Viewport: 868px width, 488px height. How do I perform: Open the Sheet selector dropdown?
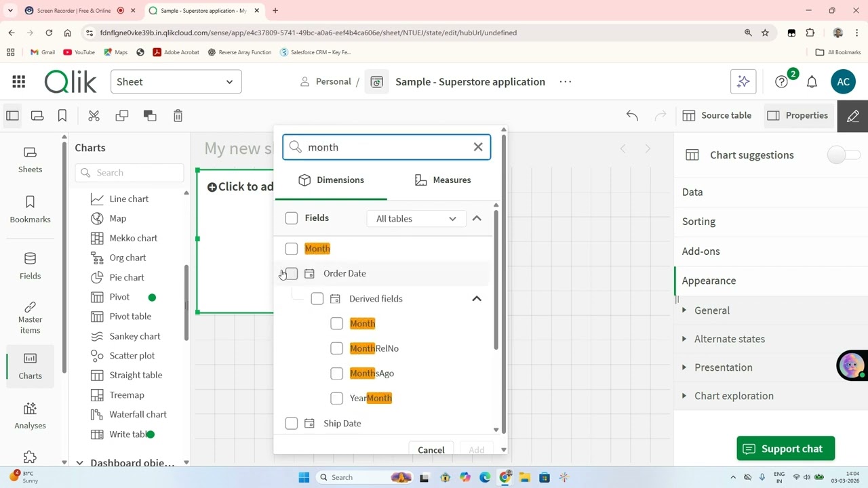tap(176, 82)
